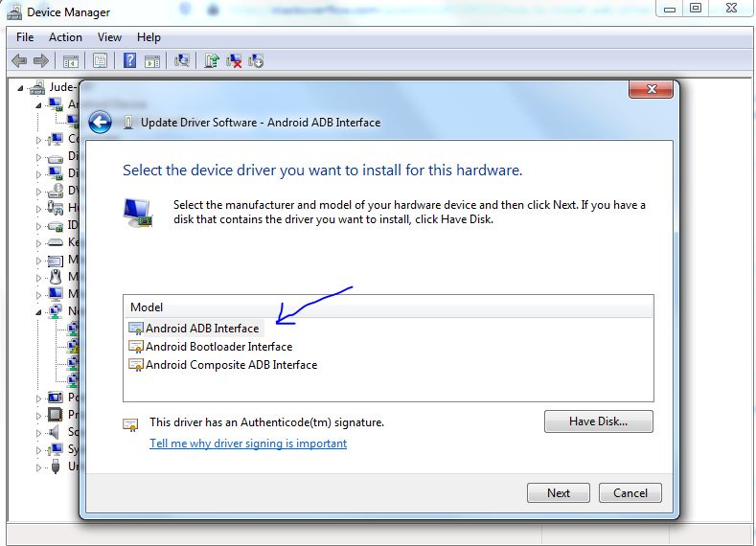756x546 pixels.
Task: Expand the DVD drives (DV) tree node
Action: [38, 192]
